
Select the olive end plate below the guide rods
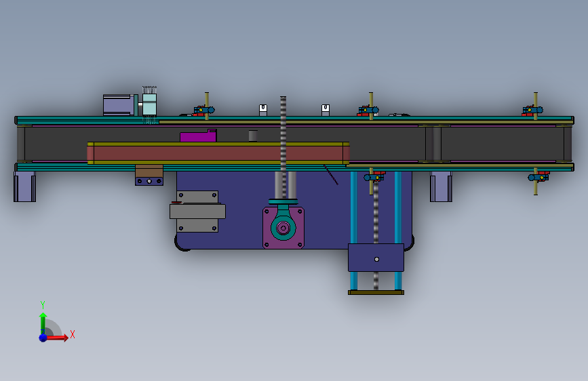click(x=376, y=292)
